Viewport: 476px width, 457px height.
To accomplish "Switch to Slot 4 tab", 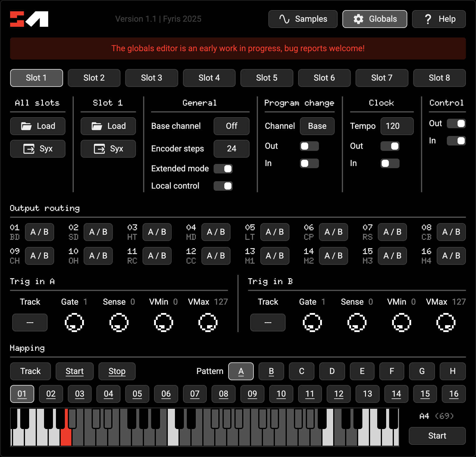I will click(209, 78).
